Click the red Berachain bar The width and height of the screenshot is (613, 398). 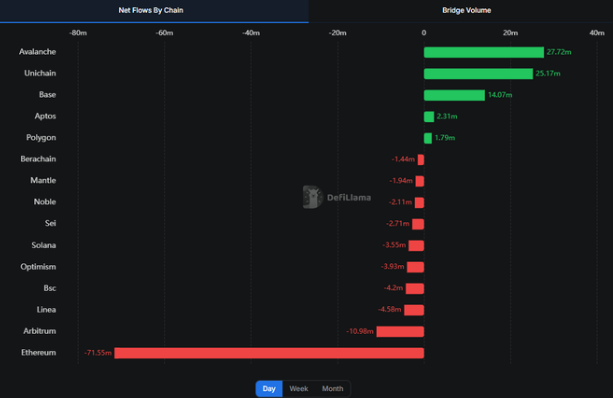(x=421, y=160)
